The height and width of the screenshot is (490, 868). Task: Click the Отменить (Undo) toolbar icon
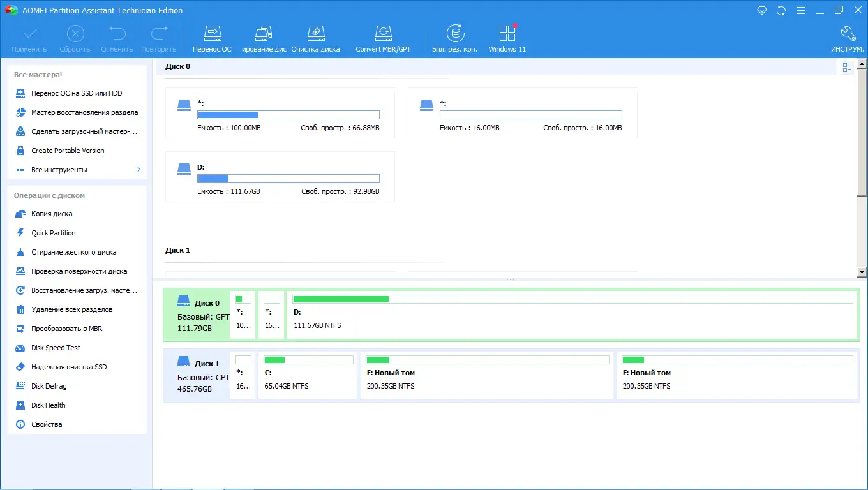117,40
